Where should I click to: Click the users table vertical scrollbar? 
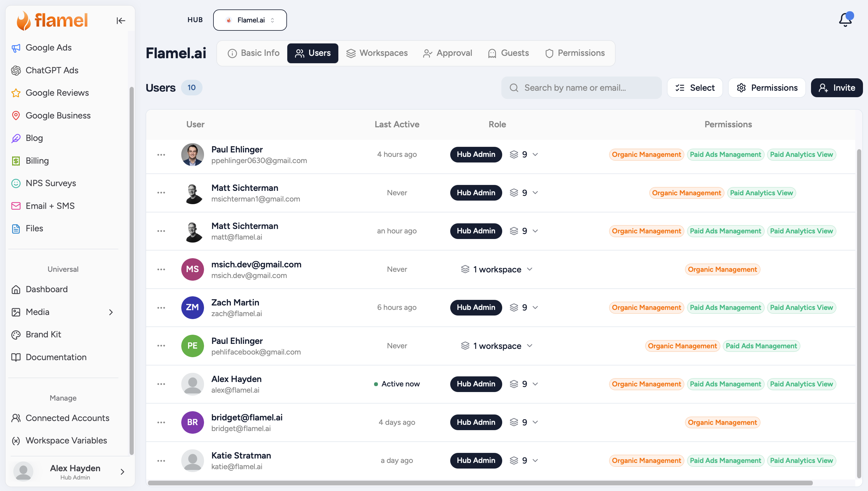(859, 314)
